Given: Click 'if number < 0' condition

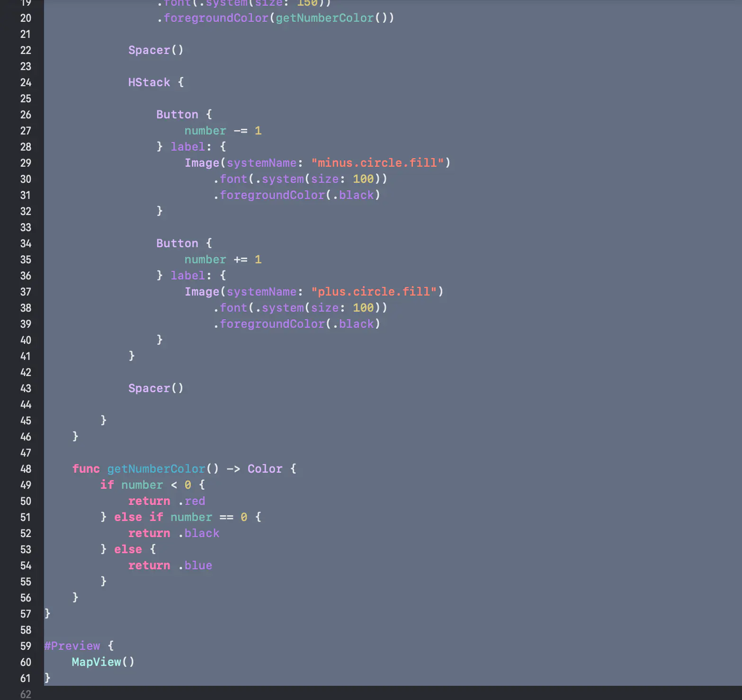Looking at the screenshot, I should 146,485.
